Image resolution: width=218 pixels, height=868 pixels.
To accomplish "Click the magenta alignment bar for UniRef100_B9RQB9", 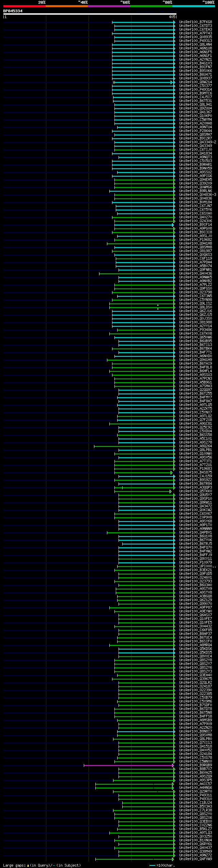I will point(129,765).
